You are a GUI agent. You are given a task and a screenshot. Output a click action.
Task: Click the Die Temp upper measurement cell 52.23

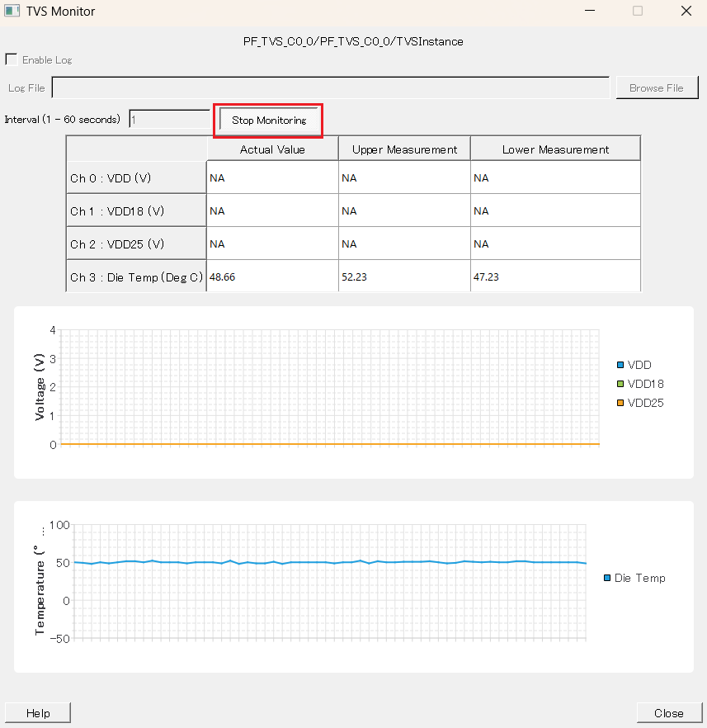(x=404, y=277)
